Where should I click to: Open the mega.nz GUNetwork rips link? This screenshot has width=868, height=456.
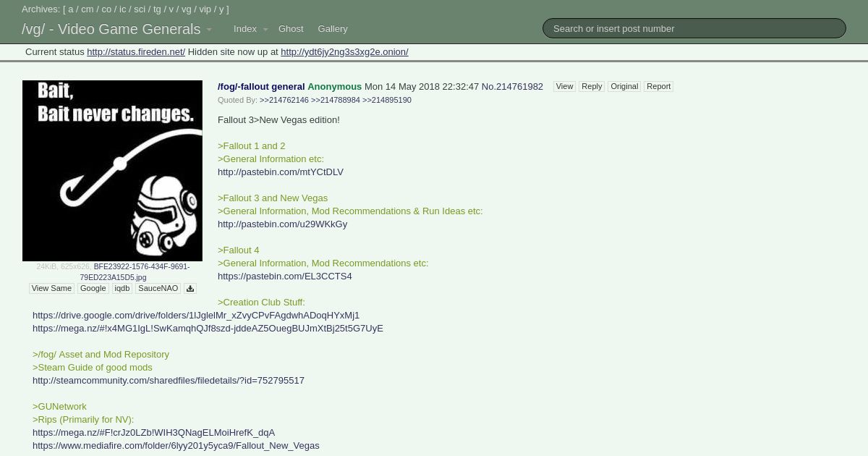tap(153, 432)
